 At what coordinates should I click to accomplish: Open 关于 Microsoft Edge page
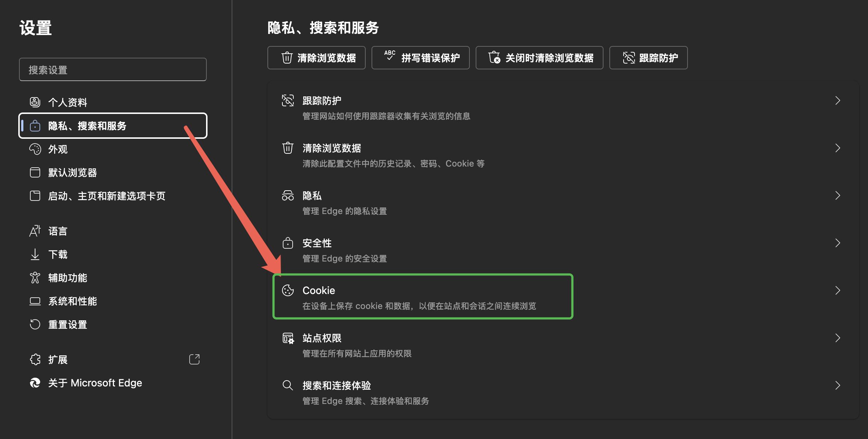click(x=113, y=383)
